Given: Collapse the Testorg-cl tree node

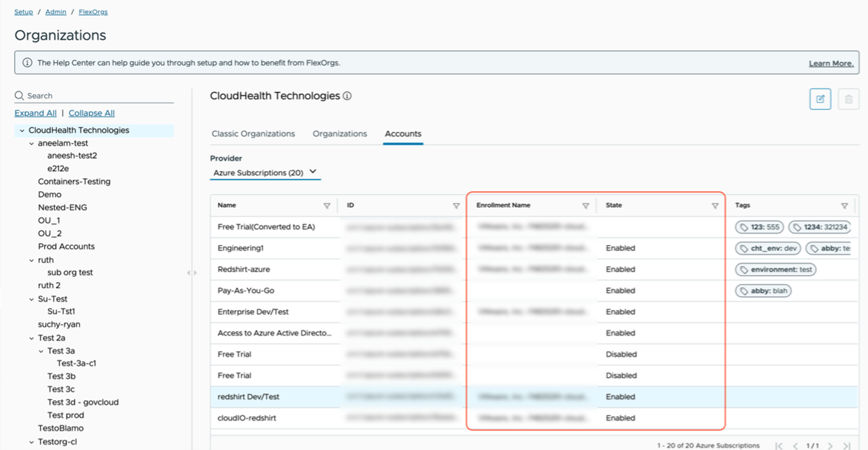Looking at the screenshot, I should pos(32,442).
